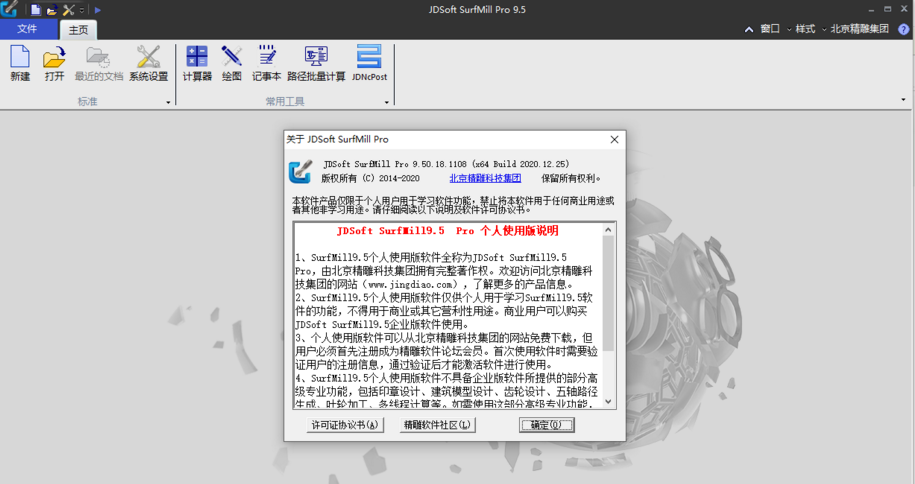Click the quick access New document icon

click(36, 10)
